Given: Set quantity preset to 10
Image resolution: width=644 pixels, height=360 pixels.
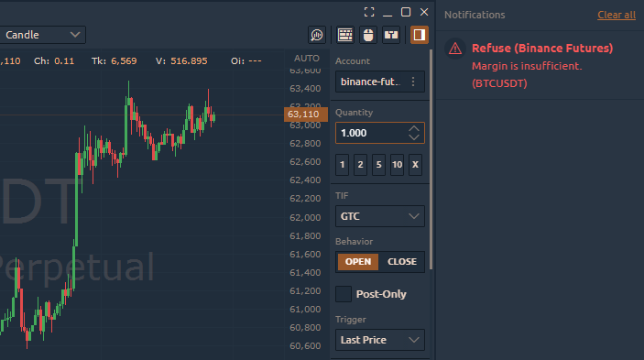Looking at the screenshot, I should tap(397, 165).
